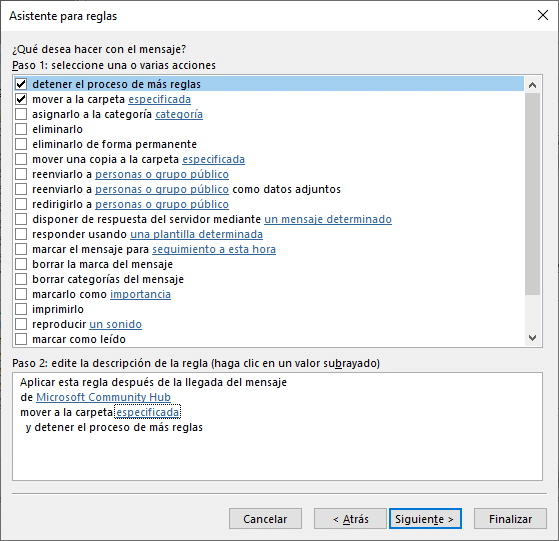Image resolution: width=559 pixels, height=541 pixels.
Task: Click the Atrás button
Action: [x=350, y=519]
